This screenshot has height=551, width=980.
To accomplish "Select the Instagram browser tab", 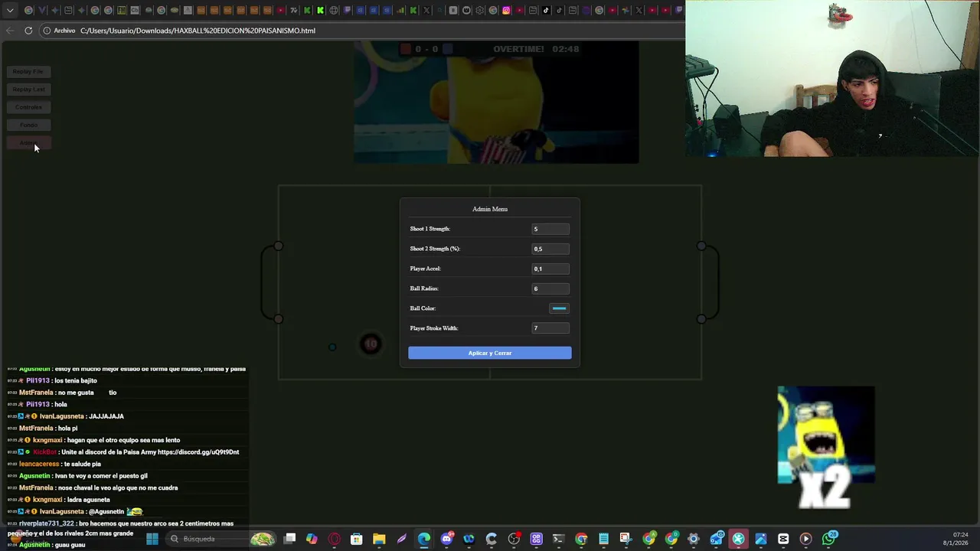I will click(506, 10).
